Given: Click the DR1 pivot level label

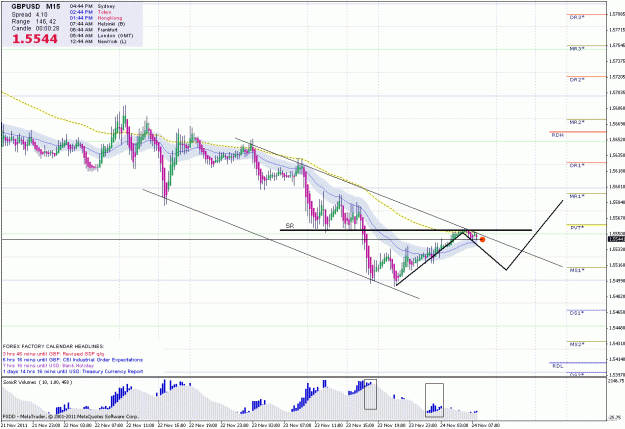Looking at the screenshot, I should click(x=577, y=165).
